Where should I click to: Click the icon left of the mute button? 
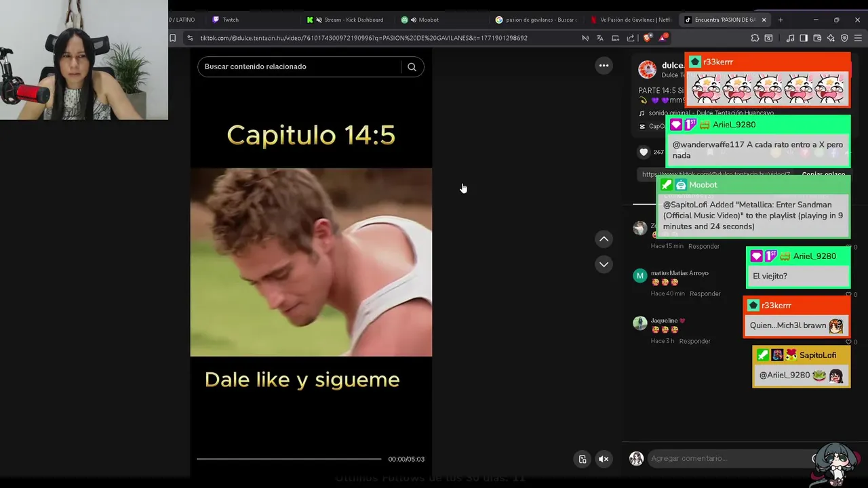pyautogui.click(x=582, y=459)
